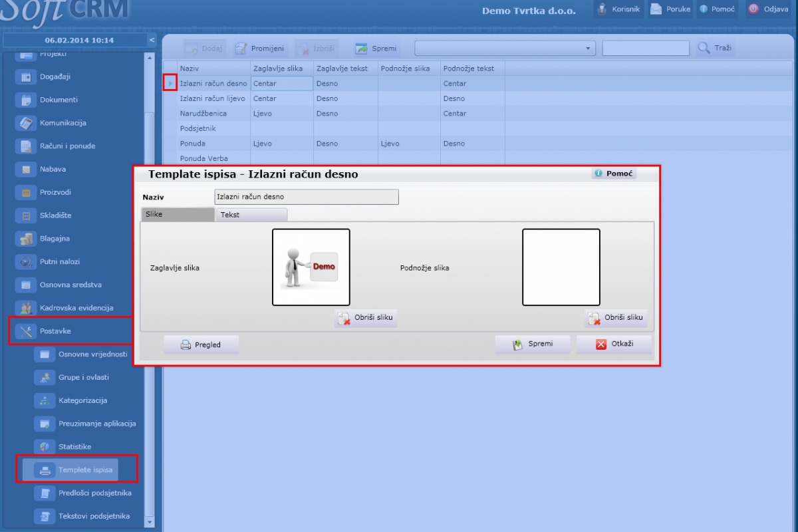Viewport: 798px width, 532px height.
Task: Open the Nabava sidebar icon
Action: (x=27, y=170)
